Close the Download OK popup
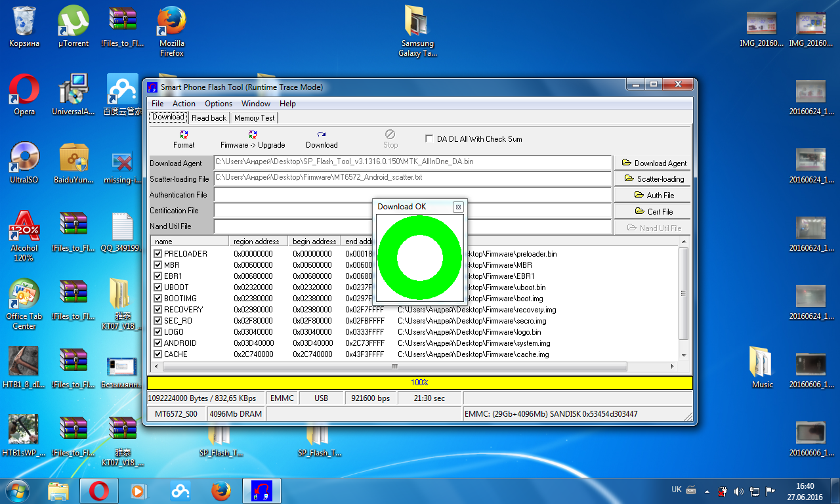The height and width of the screenshot is (504, 840). 458,207
